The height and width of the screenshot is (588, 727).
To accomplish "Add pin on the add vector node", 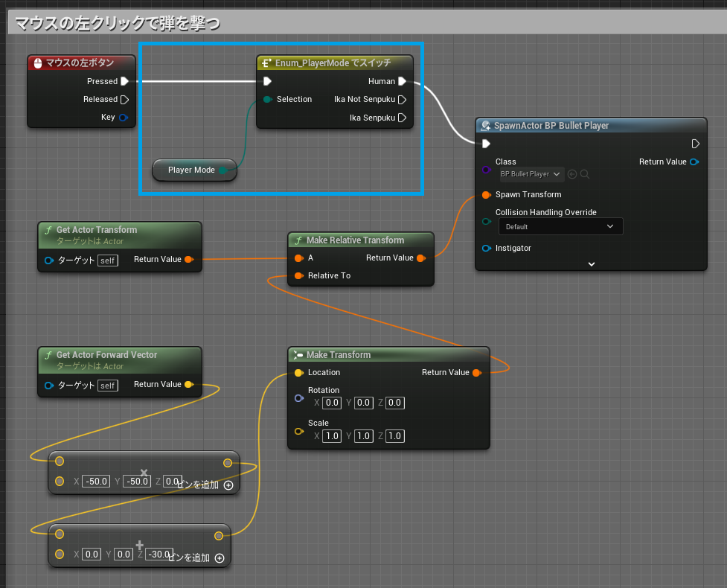I will (x=220, y=558).
